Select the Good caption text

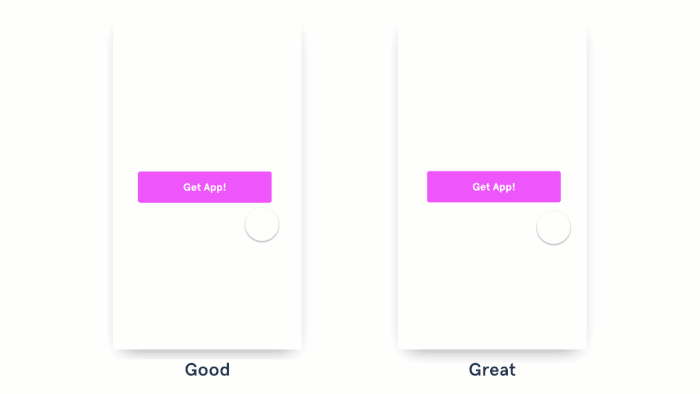click(x=208, y=369)
